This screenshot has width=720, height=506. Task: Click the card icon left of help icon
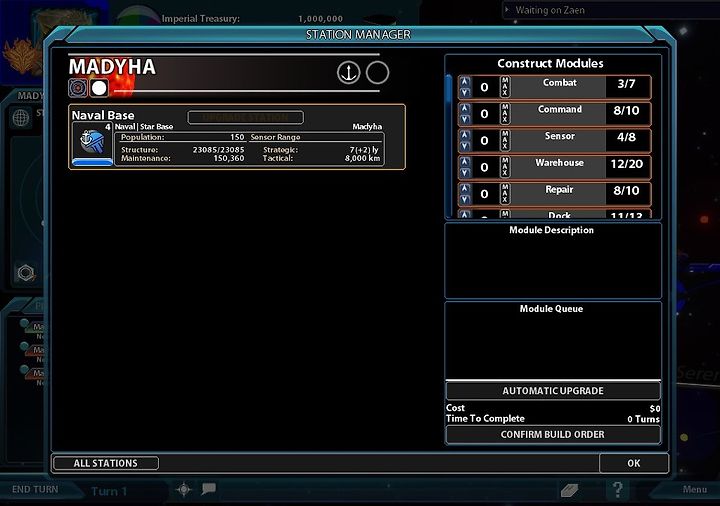click(x=569, y=490)
